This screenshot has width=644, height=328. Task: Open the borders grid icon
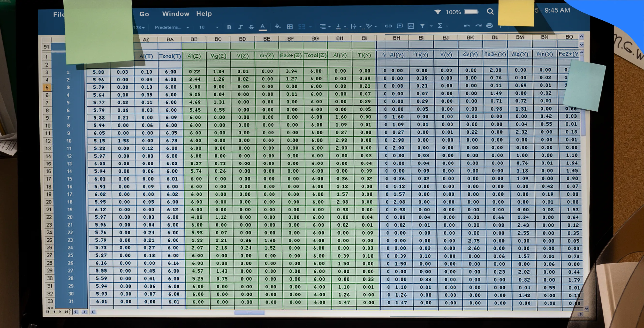coord(290,27)
